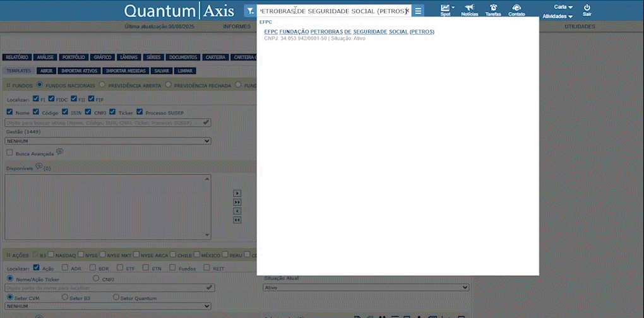
Task: Check the ETF checkbox
Action: [119, 268]
